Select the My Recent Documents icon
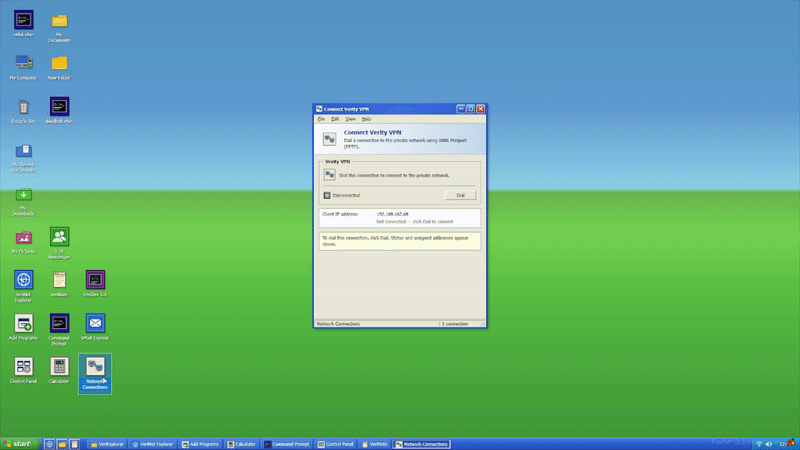 point(23,158)
